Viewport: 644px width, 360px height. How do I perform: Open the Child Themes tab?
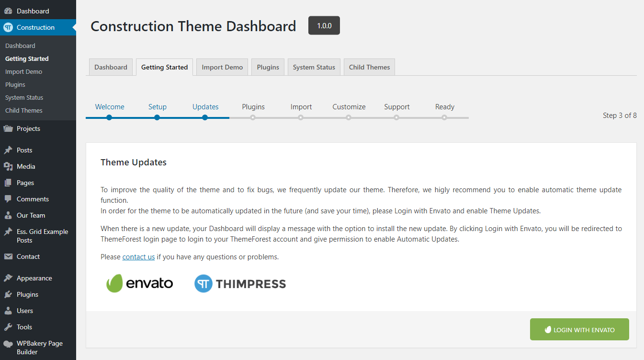369,67
